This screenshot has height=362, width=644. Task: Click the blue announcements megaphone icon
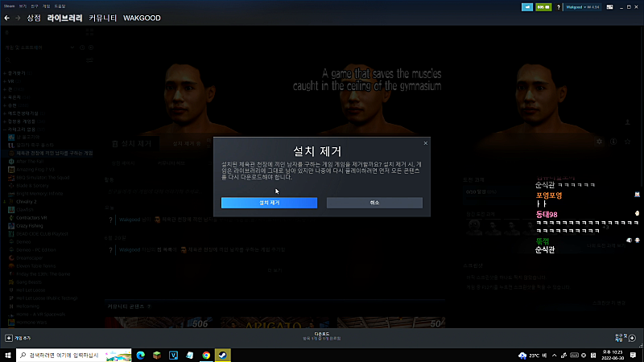(527, 7)
